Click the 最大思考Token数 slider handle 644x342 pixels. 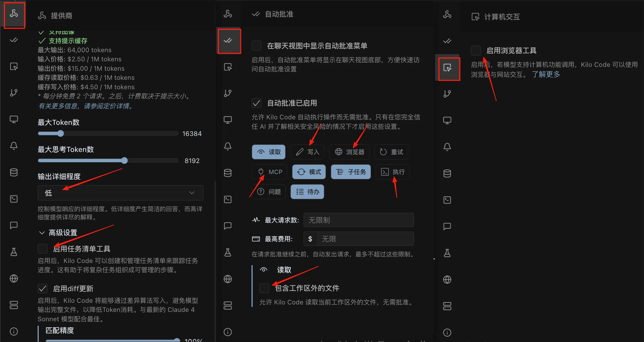coord(124,161)
